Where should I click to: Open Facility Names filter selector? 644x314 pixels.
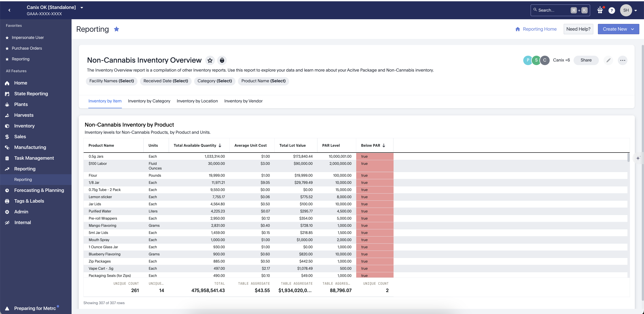click(112, 81)
